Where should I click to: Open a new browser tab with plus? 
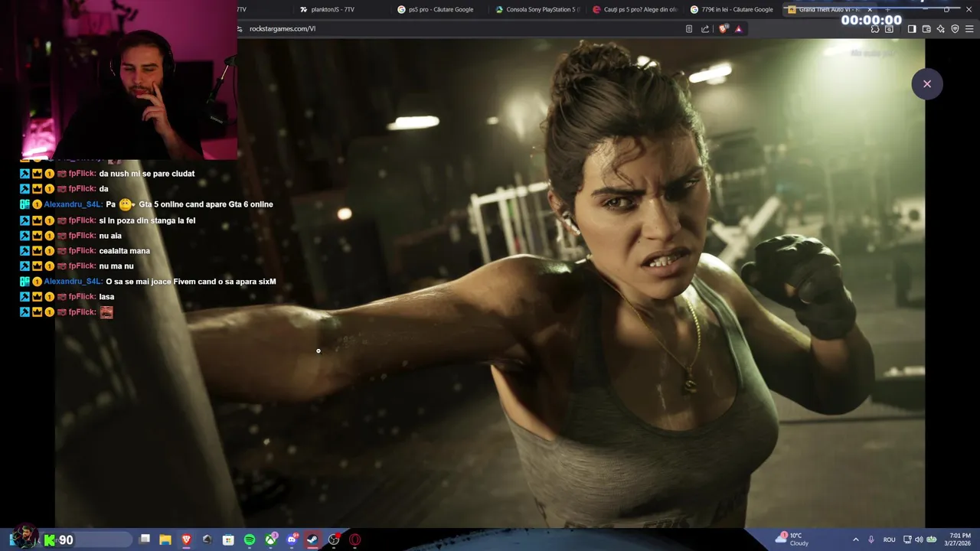(887, 9)
